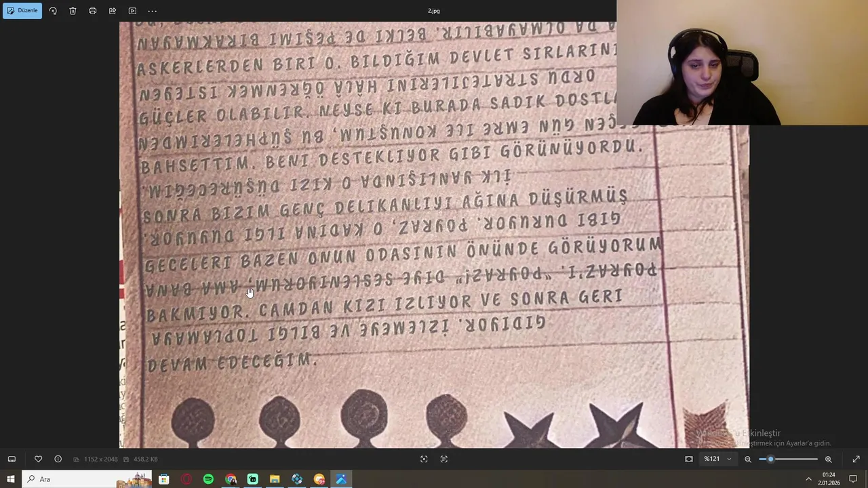This screenshot has height=488, width=868.
Task: Zoom in with the plus magnifier
Action: coord(828,459)
